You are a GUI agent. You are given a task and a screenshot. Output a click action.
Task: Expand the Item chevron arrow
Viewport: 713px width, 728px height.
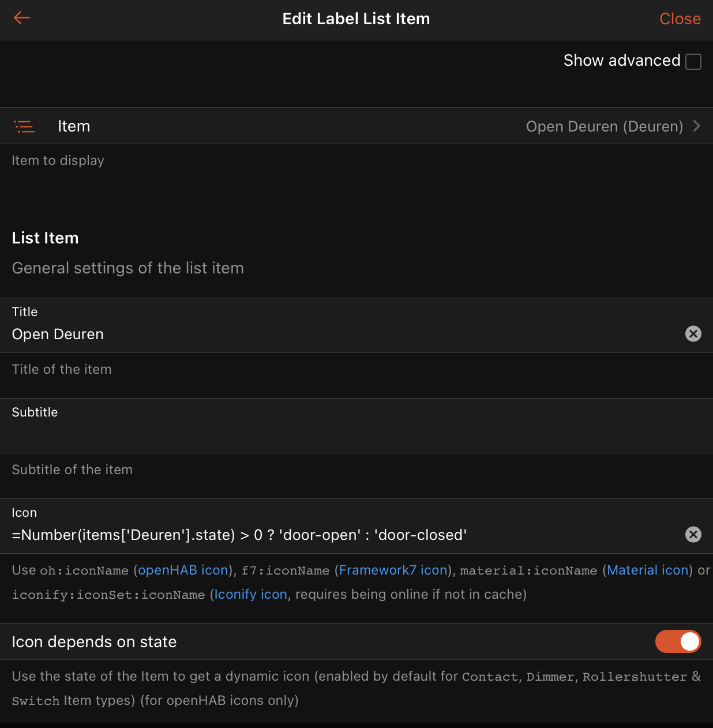(697, 126)
